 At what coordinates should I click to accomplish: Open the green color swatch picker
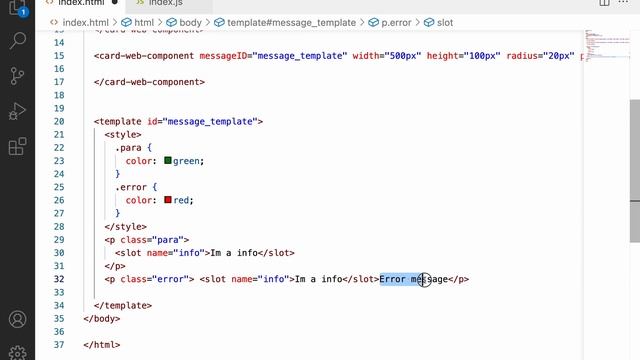point(168,160)
